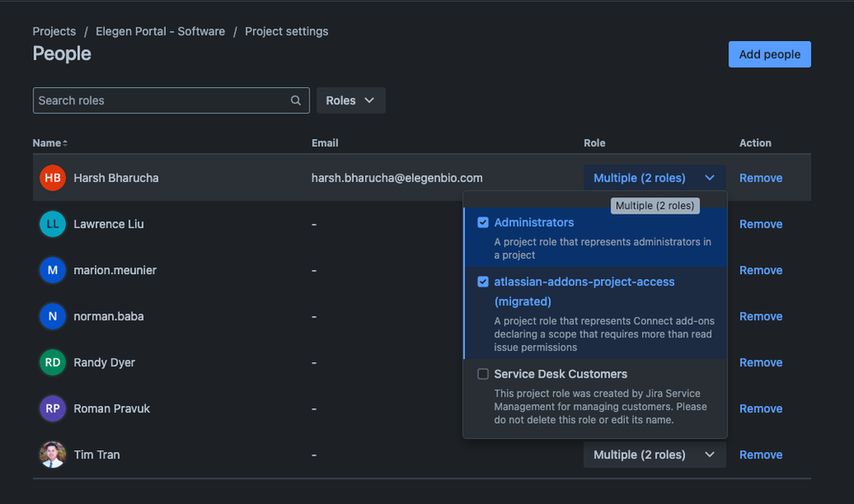Remove Tim Tran from project
The image size is (854, 504).
(761, 454)
